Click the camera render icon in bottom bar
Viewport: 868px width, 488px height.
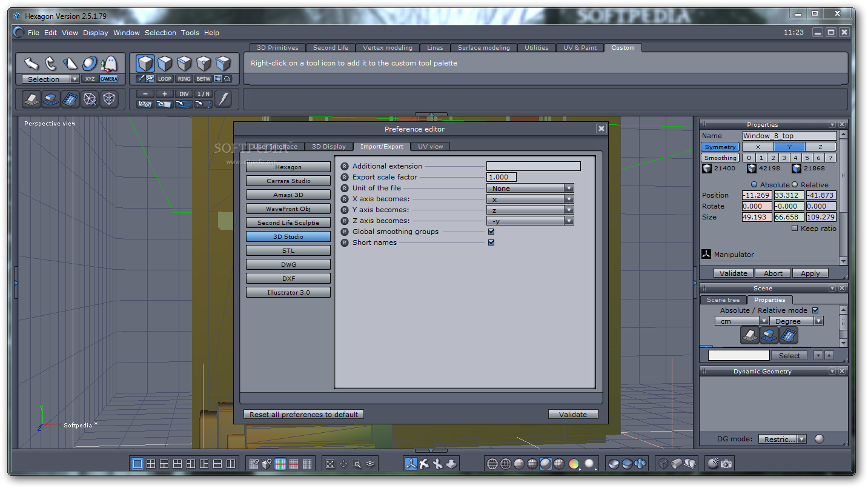726,464
